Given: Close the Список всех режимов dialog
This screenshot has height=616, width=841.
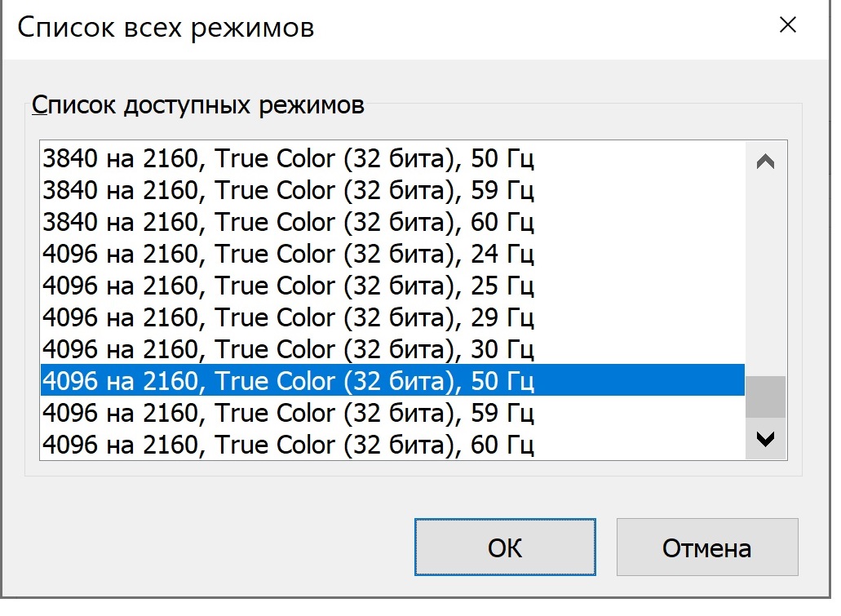Looking at the screenshot, I should click(x=787, y=25).
